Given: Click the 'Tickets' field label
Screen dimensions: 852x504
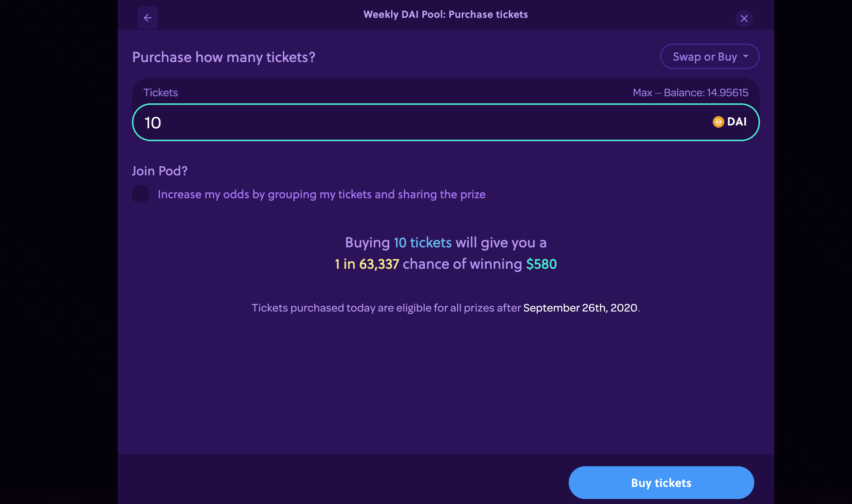Looking at the screenshot, I should point(161,93).
